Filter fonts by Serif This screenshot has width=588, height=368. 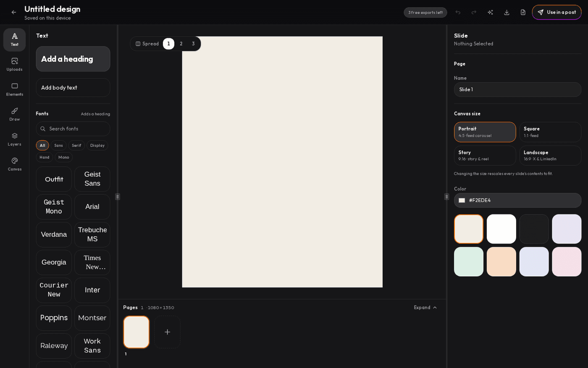tap(76, 146)
